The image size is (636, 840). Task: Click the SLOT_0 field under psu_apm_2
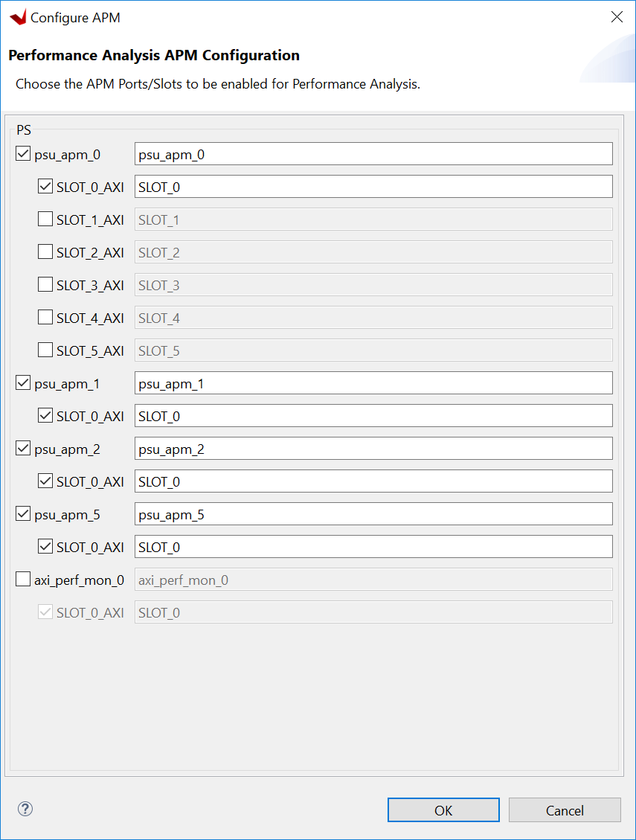tap(373, 482)
